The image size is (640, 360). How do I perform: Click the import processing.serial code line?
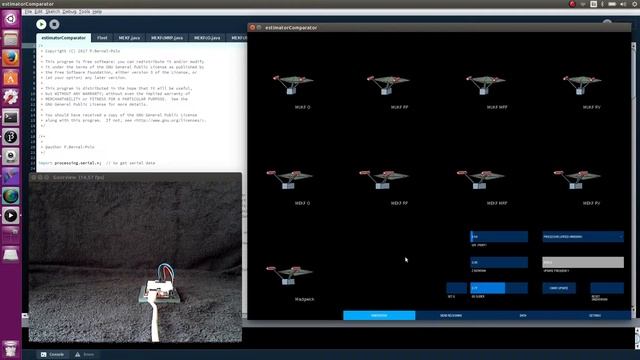pos(97,163)
